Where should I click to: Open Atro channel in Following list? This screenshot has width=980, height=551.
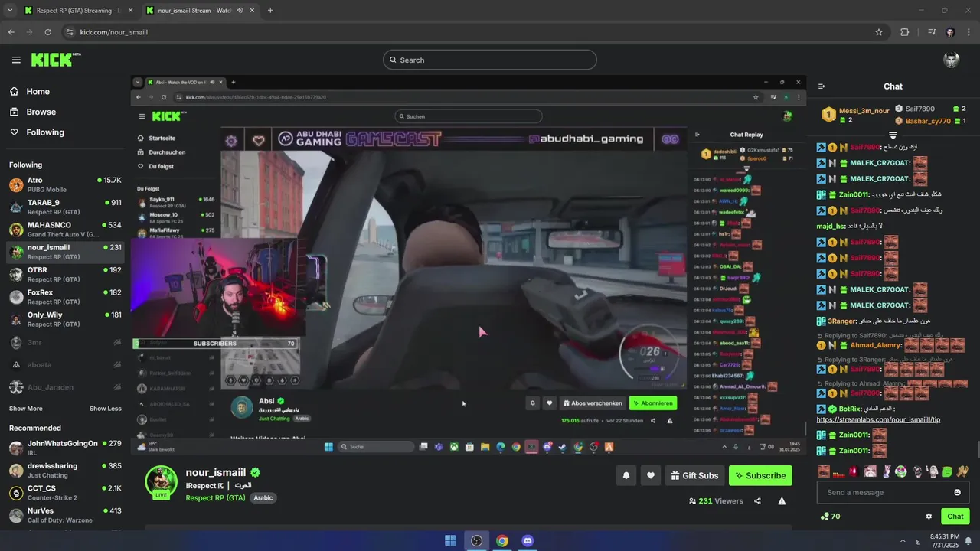tap(65, 184)
